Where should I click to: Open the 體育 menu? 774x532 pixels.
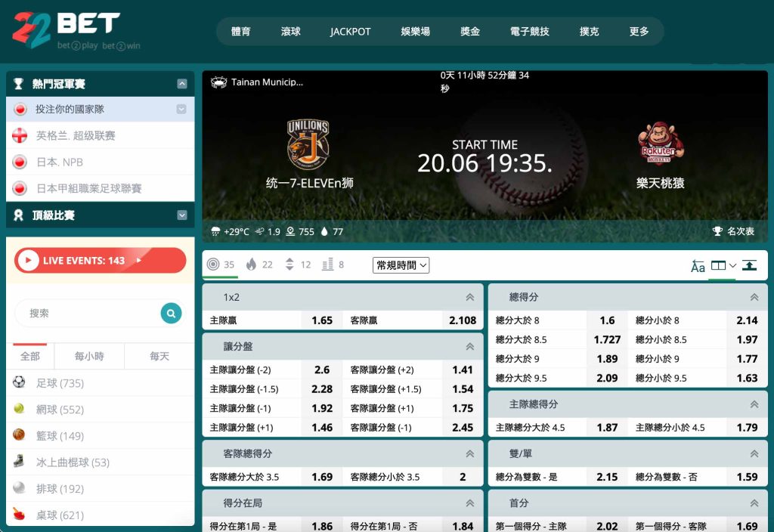pyautogui.click(x=241, y=32)
